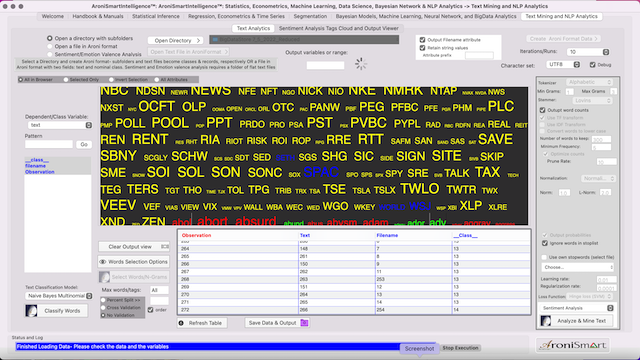Click the Analyze & Mine Text icon
Viewport: 640px width, 360px height.
[546, 321]
